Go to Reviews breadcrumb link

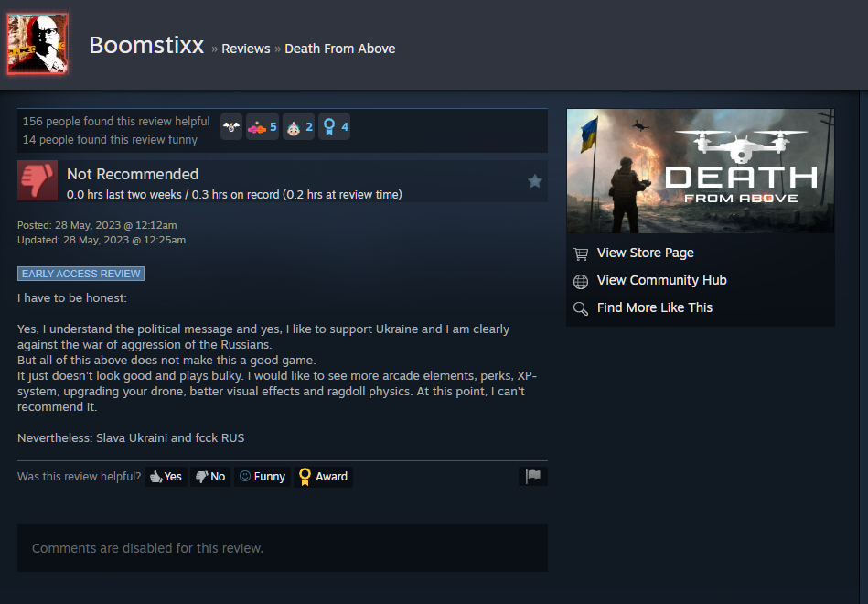point(246,49)
